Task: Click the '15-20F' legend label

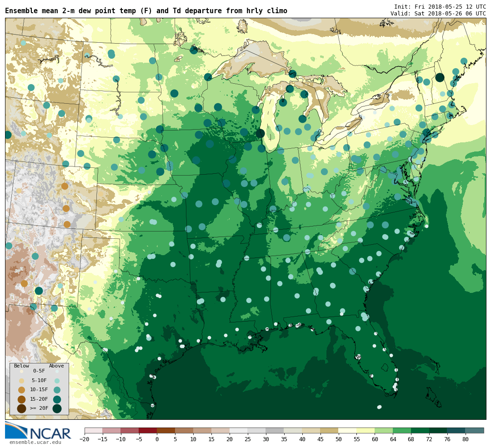Action: [39, 399]
